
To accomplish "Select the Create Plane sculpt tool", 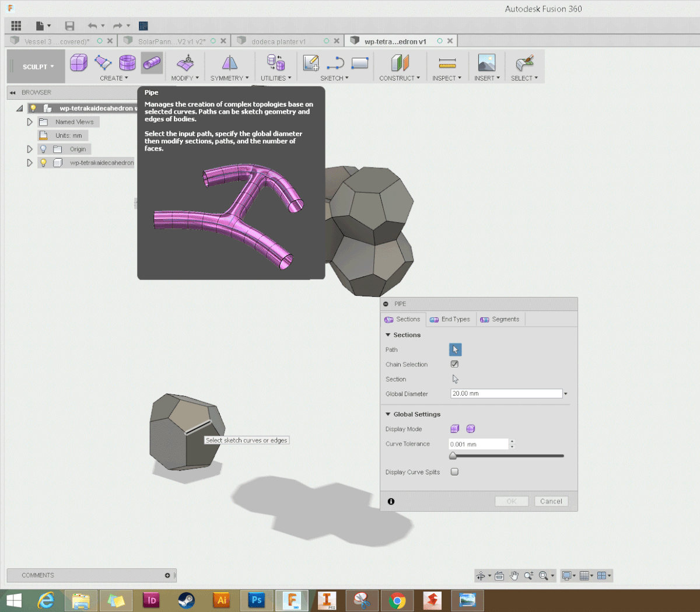I will [x=103, y=62].
